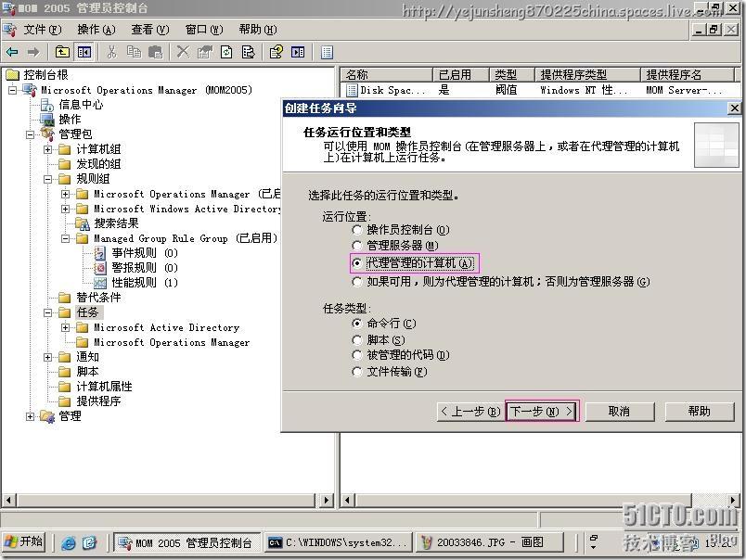This screenshot has width=746, height=560.
Task: Select 被管理的代码 (D) task type radio
Action: [x=357, y=355]
